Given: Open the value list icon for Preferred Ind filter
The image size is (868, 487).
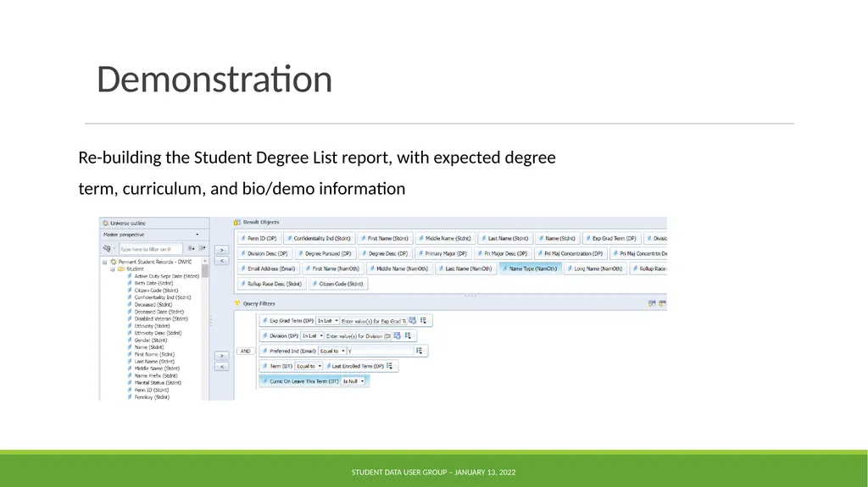Looking at the screenshot, I should pyautogui.click(x=419, y=351).
